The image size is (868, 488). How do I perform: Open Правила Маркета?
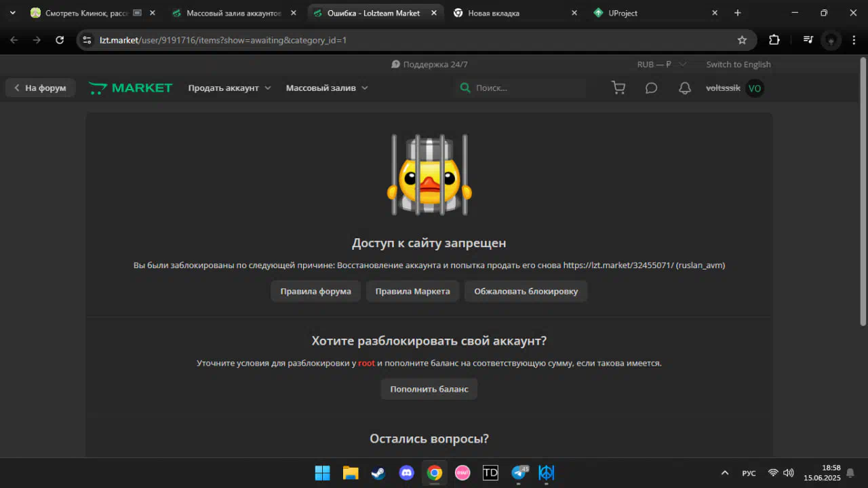[x=412, y=291]
